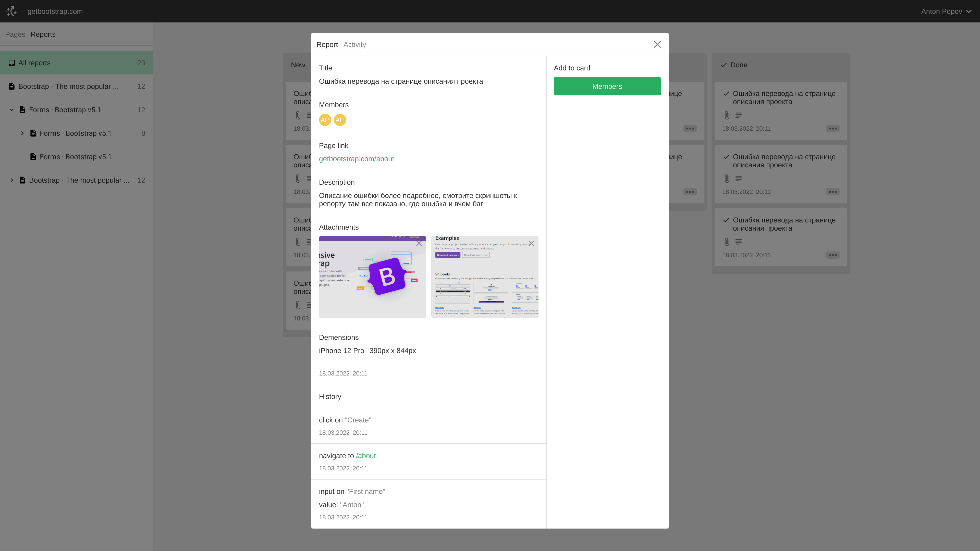
Task: Collapse the "Forms · Bootstrap v5.1" group
Action: 11,109
